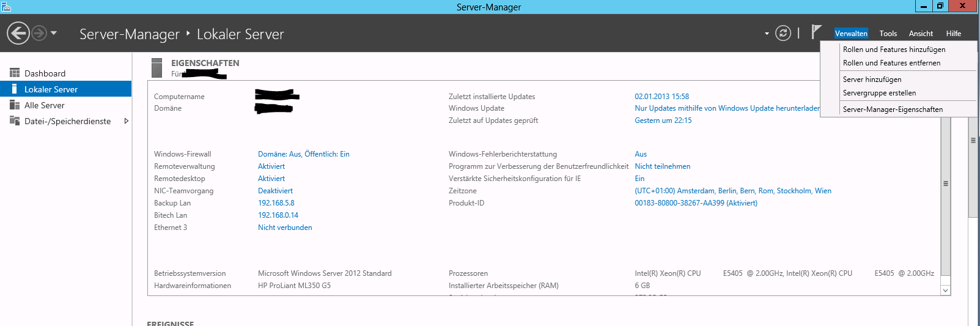Click the Computername label
The image size is (980, 326).
pos(179,97)
